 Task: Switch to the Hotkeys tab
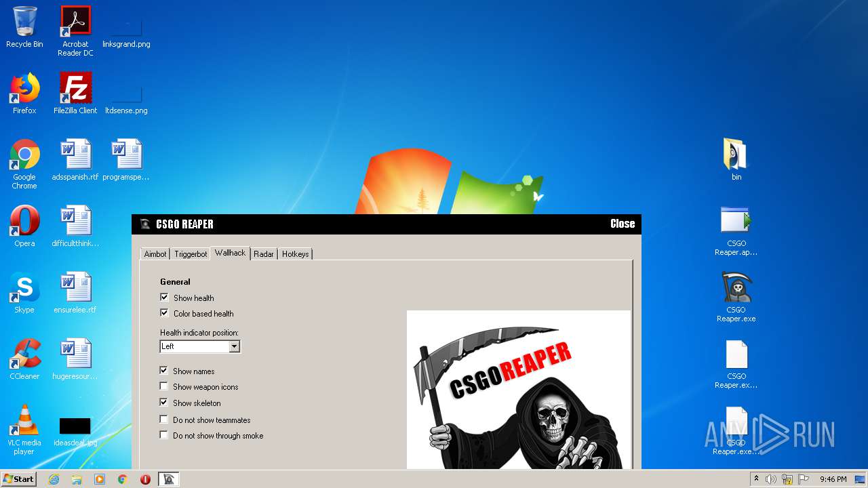(x=295, y=254)
